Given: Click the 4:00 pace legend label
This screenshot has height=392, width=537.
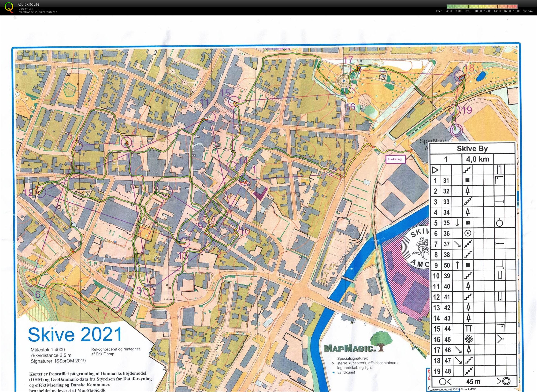Looking at the screenshot, I should 449,11.
